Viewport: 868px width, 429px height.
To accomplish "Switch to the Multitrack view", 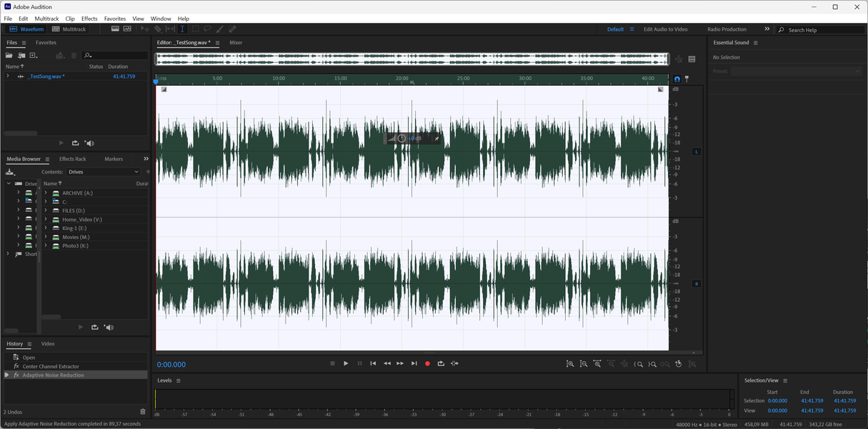I will coord(69,29).
